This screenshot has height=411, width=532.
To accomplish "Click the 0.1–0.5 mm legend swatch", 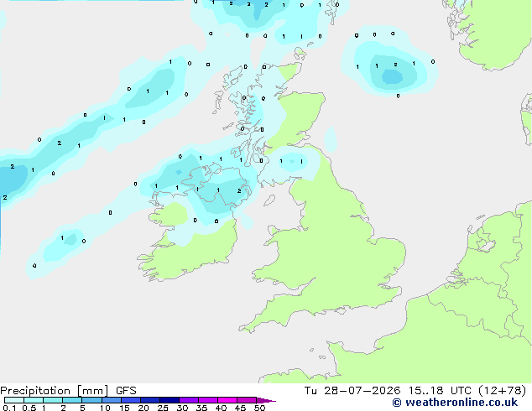I will (14, 400).
